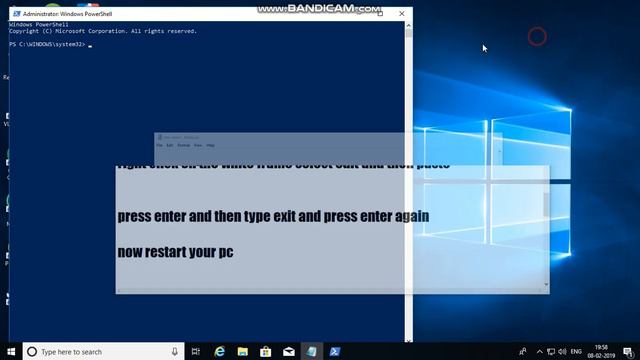This screenshot has width=640, height=360.
Task: Switch to the Notepad taskbar icon
Action: [x=312, y=351]
